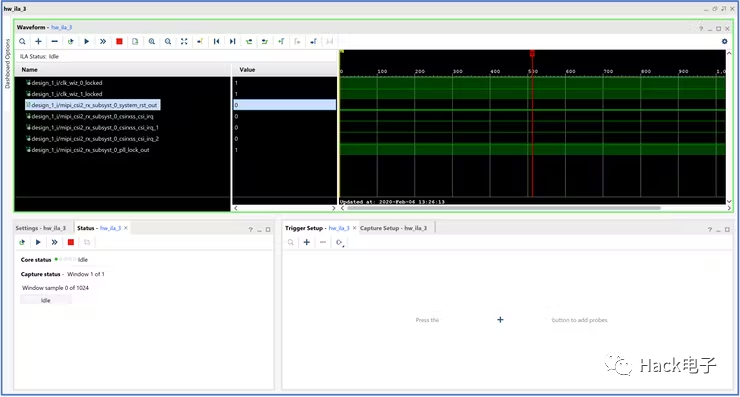This screenshot has height=397, width=740.
Task: Remove a probe in Trigger Setup toolbar
Action: [323, 242]
